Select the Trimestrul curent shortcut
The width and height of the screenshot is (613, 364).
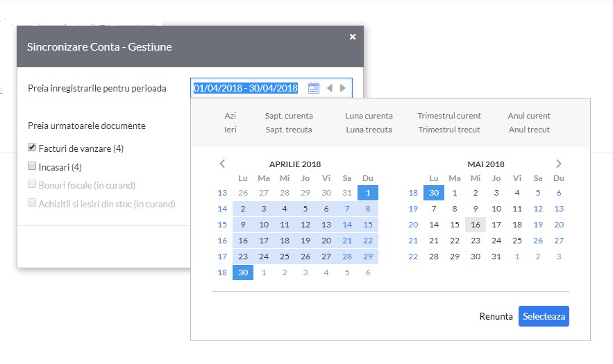click(448, 116)
